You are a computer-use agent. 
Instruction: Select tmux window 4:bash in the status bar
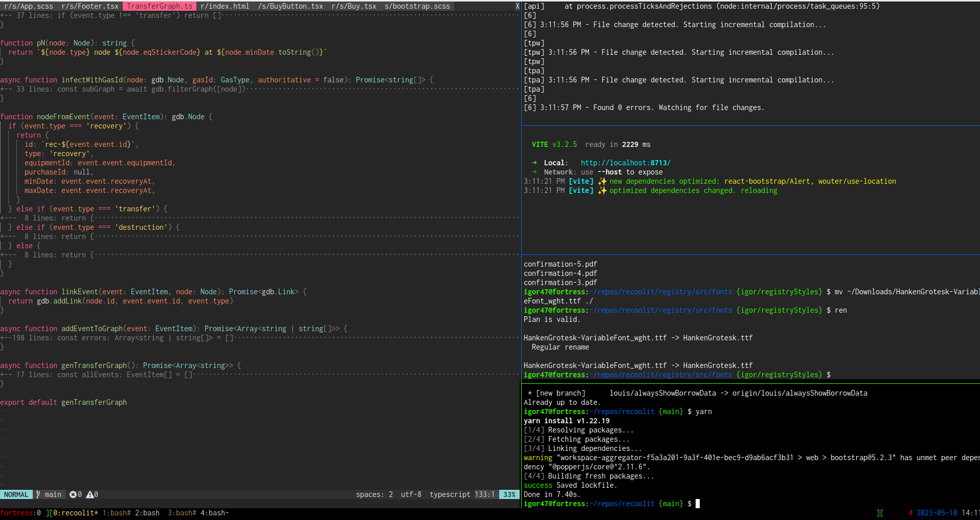[x=214, y=513]
